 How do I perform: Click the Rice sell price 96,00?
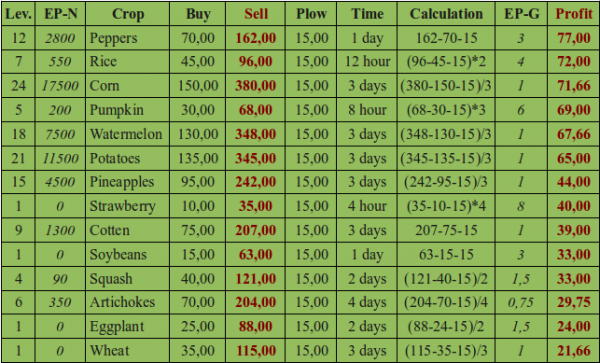click(256, 62)
